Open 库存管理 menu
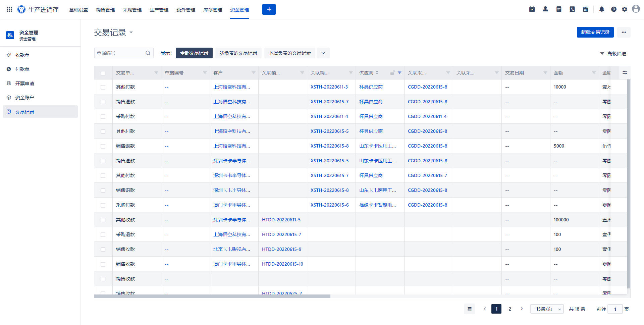Screen dimensions: 644x325 point(213,10)
